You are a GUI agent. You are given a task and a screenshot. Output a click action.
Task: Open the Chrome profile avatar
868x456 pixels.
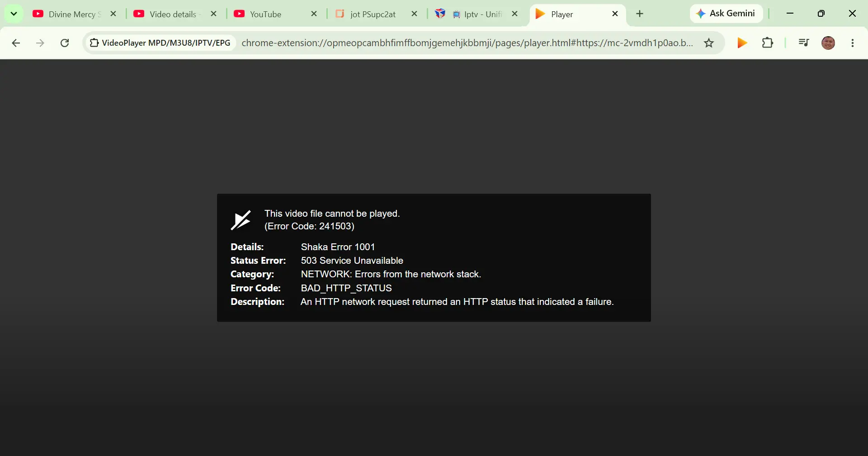coord(828,43)
